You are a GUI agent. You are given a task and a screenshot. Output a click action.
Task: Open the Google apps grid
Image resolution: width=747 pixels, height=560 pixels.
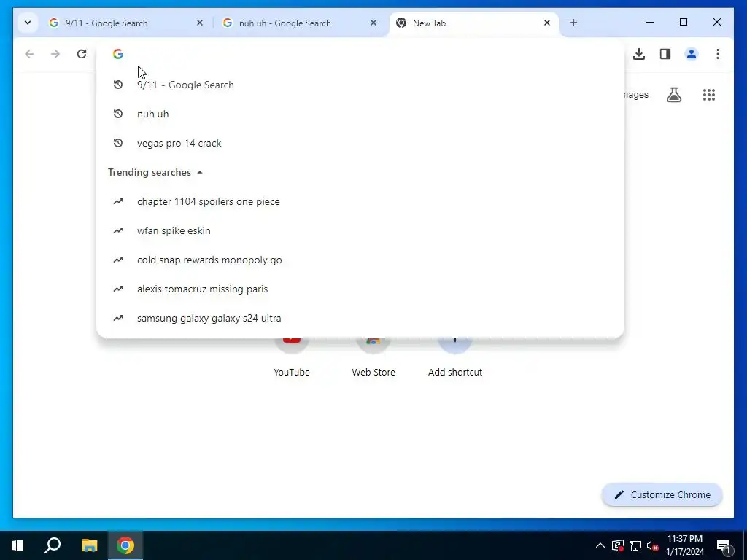(x=709, y=95)
